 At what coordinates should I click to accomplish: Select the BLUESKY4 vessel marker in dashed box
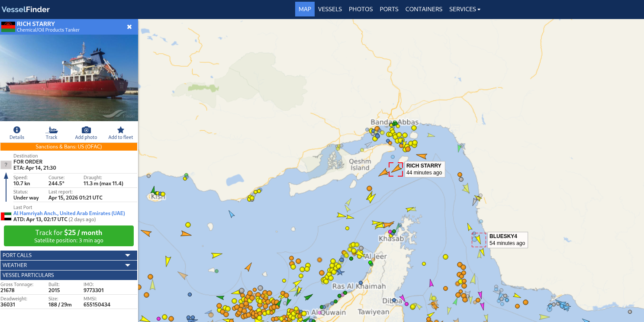[x=479, y=240]
